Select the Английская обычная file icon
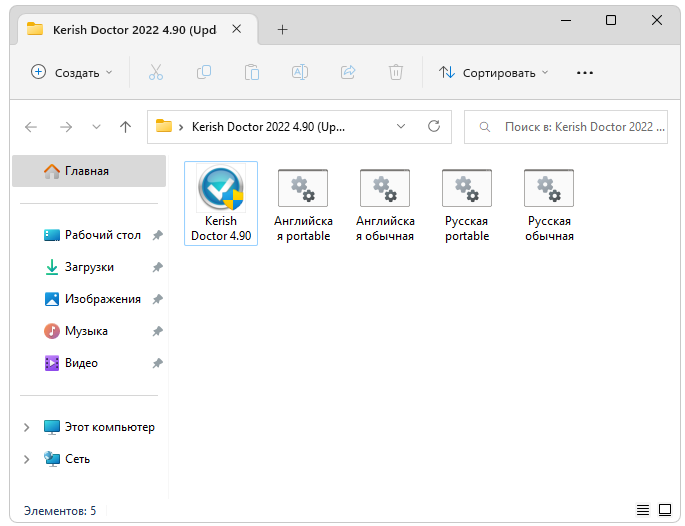 (x=385, y=190)
